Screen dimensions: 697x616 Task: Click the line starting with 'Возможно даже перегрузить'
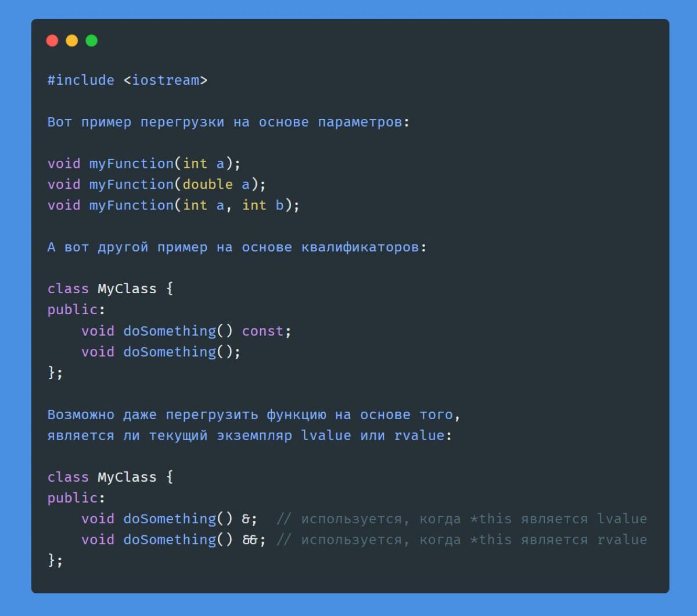(254, 415)
